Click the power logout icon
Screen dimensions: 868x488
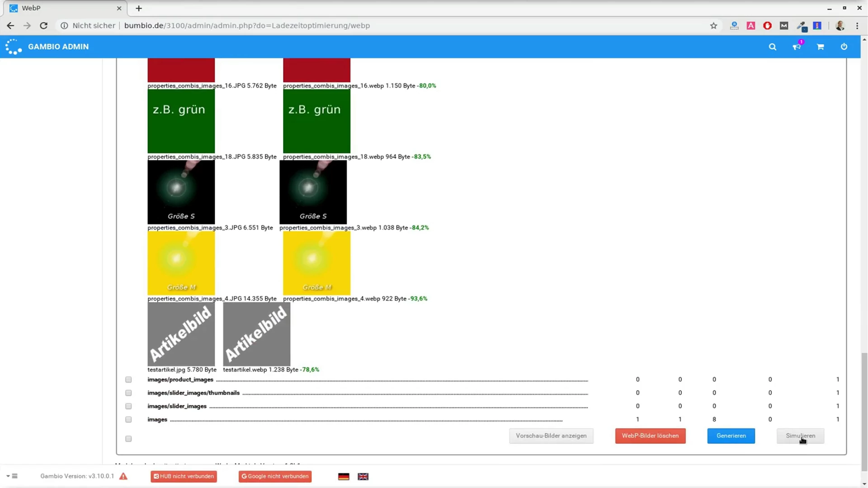click(844, 47)
